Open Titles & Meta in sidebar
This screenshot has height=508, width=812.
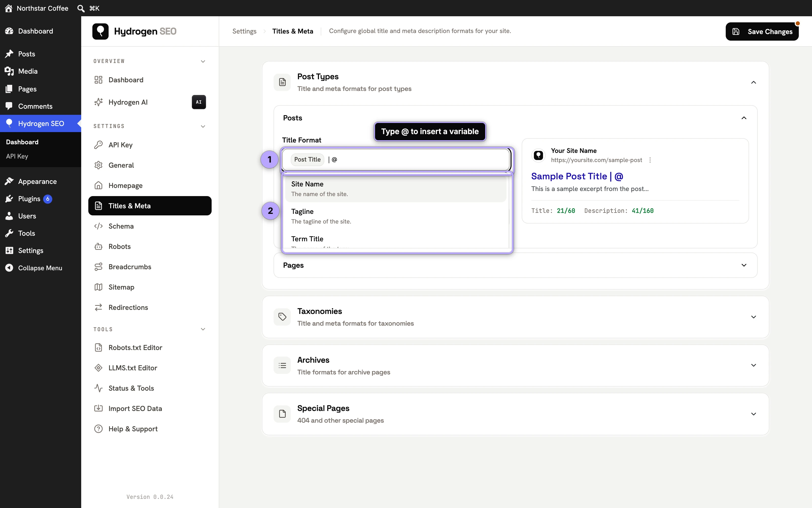tap(150, 206)
